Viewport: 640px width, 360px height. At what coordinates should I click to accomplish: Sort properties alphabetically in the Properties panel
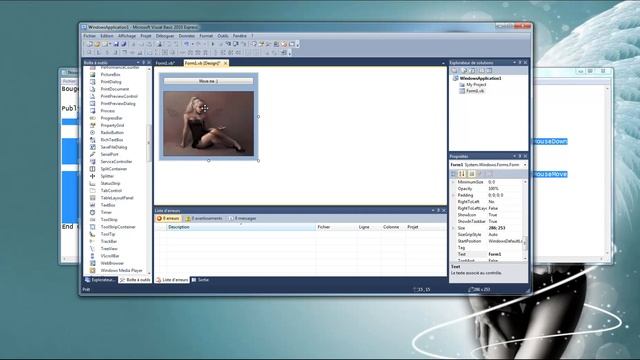(462, 174)
